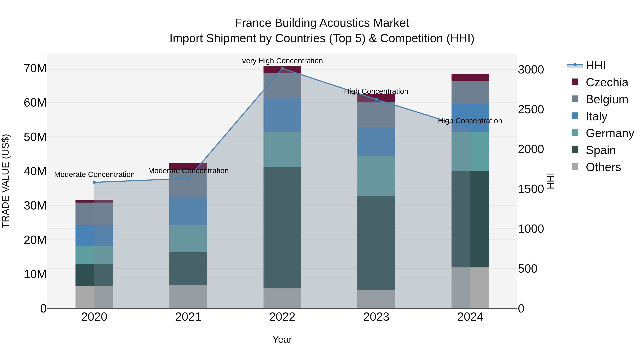Click the 3000 HHI axis tick label

(531, 70)
